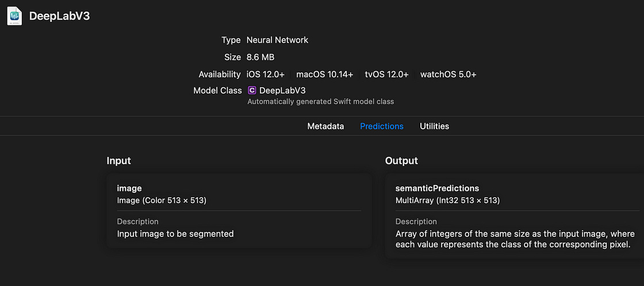The height and width of the screenshot is (286, 644).
Task: Click the 'Input' section heading
Action: click(118, 161)
